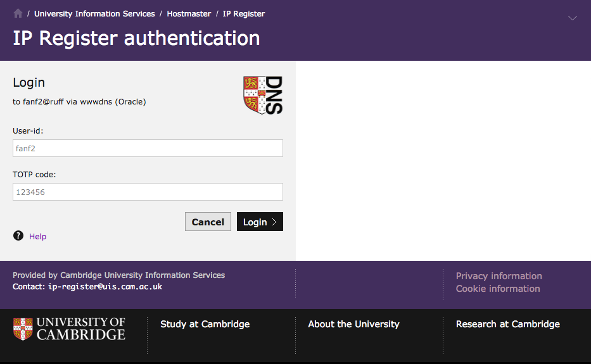Open the Privacy information link

pyautogui.click(x=499, y=276)
